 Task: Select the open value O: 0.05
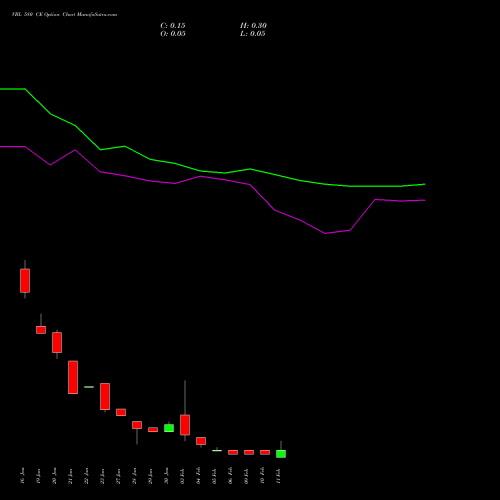173,34
